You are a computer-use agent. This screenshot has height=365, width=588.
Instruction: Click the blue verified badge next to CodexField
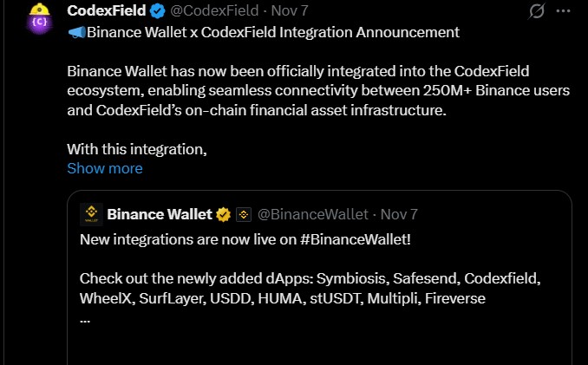157,11
